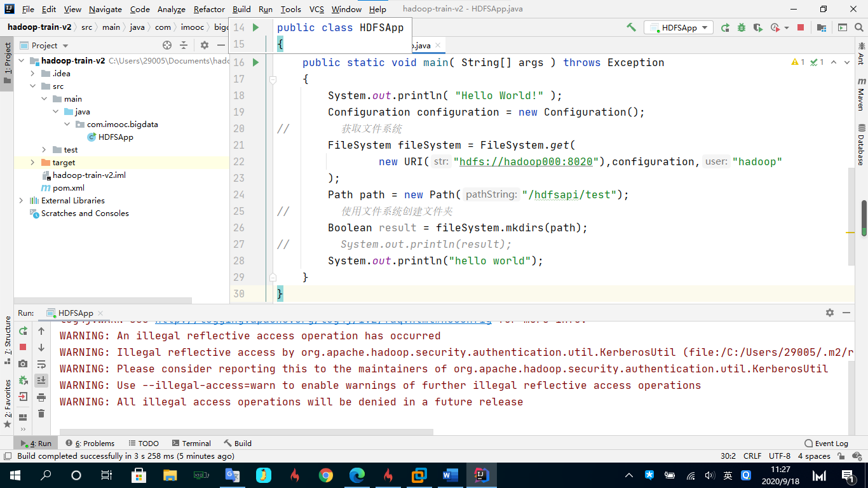Collapse com.imooc.bigdata package
Viewport: 868px width, 488px height.
point(67,125)
